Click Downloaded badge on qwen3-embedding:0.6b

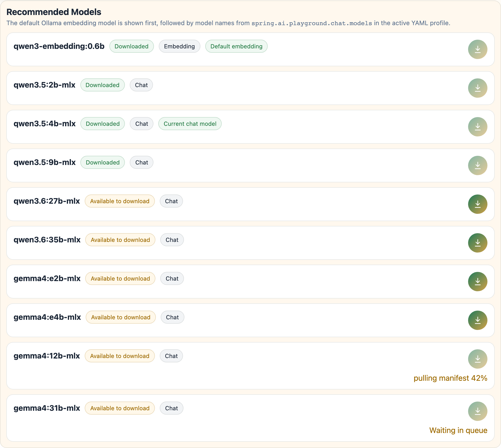point(131,46)
